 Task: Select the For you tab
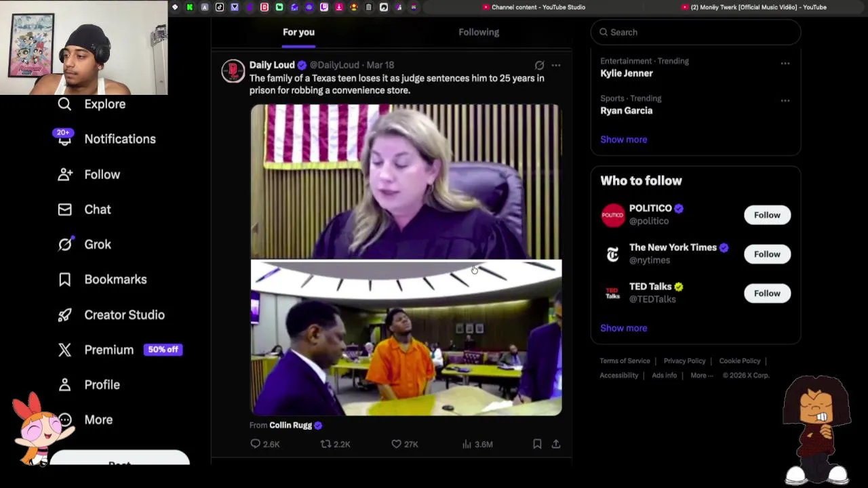tap(298, 32)
